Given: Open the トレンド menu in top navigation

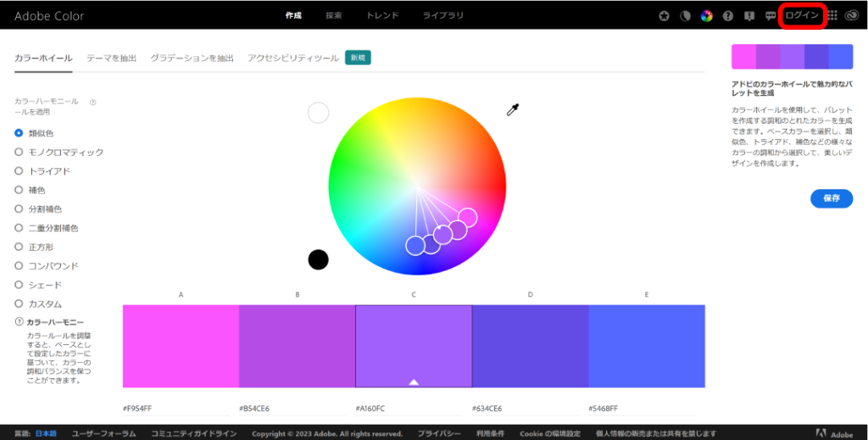Looking at the screenshot, I should coord(382,16).
